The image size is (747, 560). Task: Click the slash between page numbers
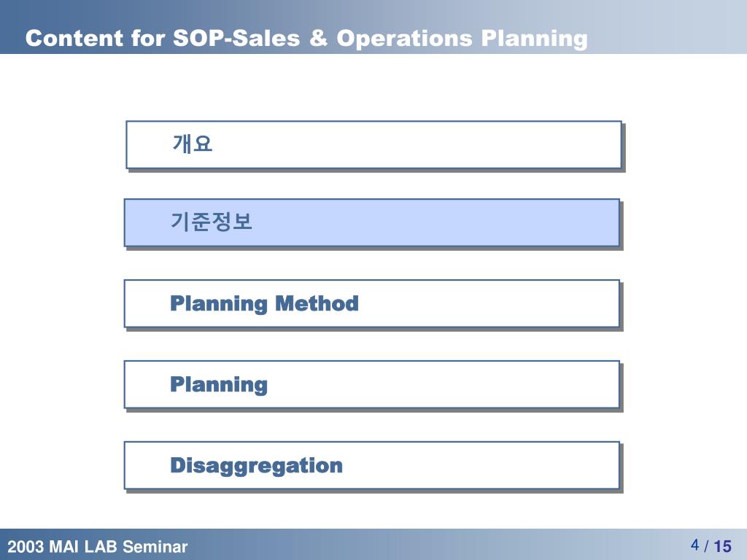[x=706, y=546]
